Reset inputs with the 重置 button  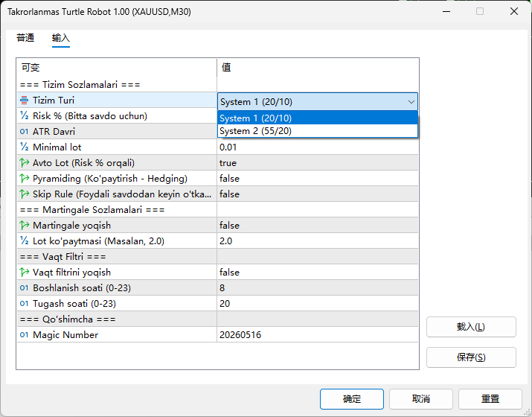click(x=490, y=399)
